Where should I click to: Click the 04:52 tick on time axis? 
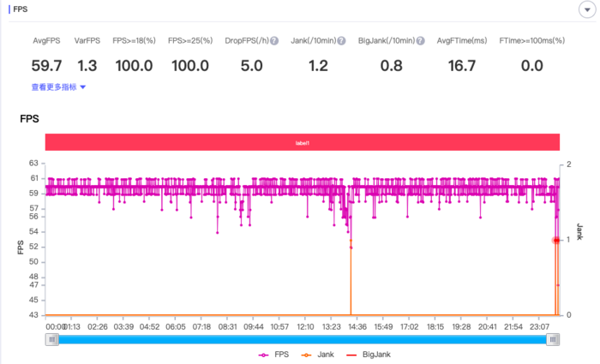149,327
